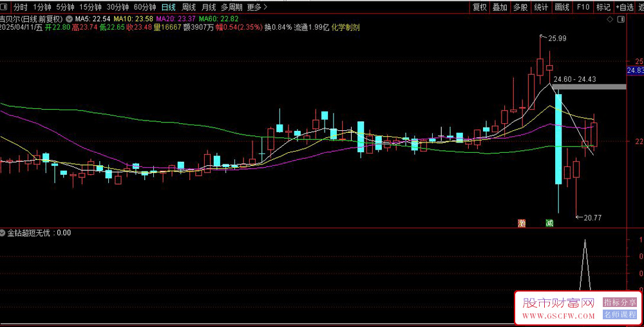
Task: Click the 开22.80 open price
Action: pos(57,28)
